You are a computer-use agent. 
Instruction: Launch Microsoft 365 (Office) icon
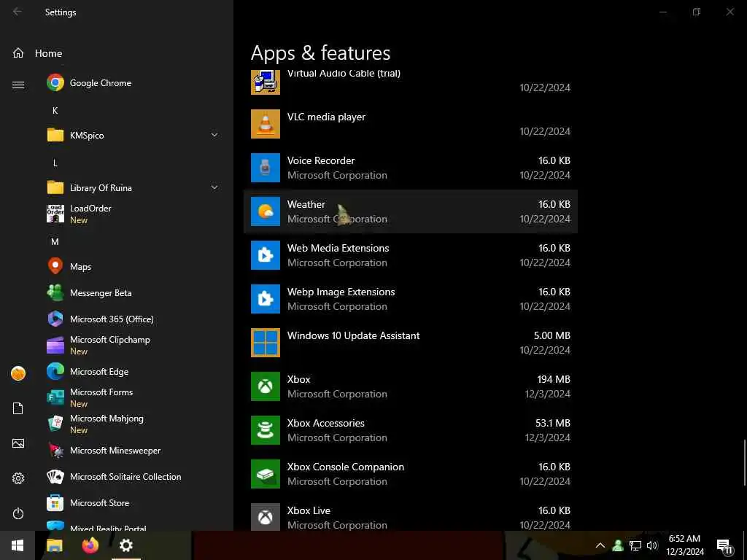pos(55,319)
